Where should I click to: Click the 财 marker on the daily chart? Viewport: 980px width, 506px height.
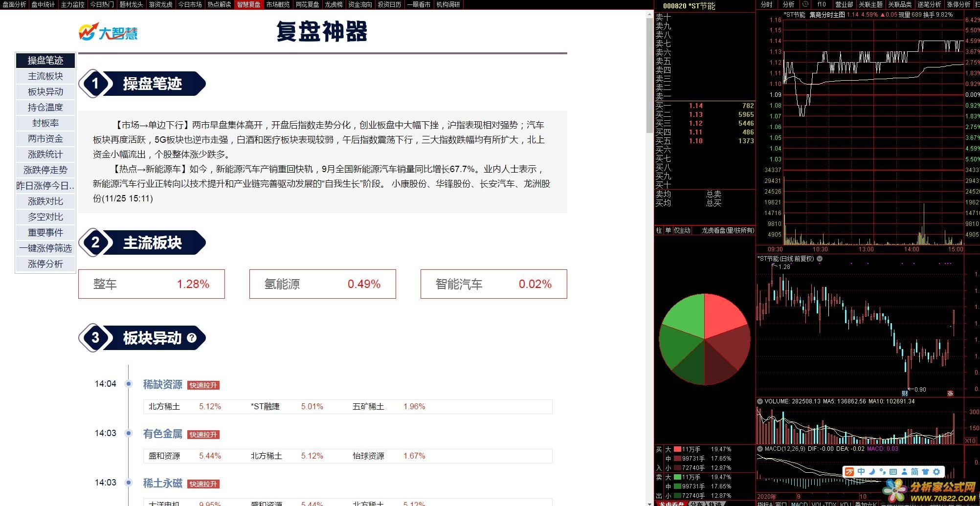tap(905, 393)
